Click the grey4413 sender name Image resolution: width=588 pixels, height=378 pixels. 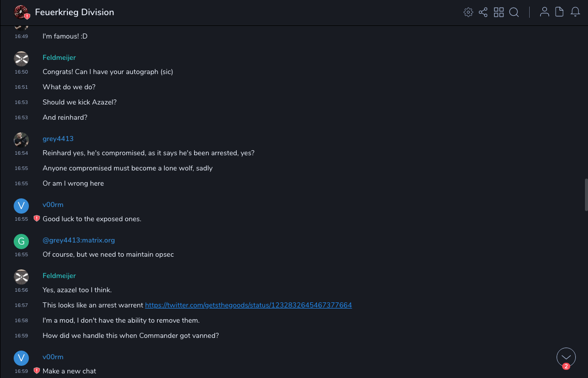point(58,139)
